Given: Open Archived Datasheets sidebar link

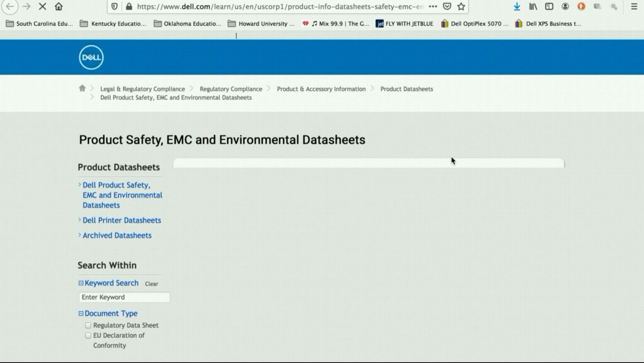Looking at the screenshot, I should (117, 235).
